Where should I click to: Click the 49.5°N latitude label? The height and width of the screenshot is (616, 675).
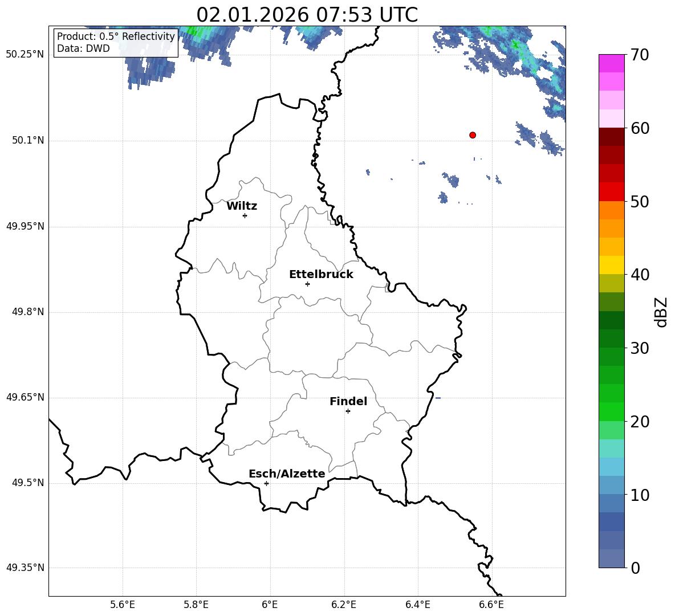(28, 483)
